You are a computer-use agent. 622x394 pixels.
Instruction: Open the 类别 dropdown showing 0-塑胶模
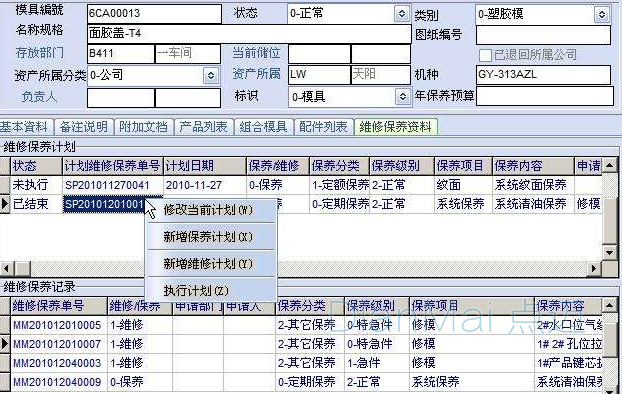tap(602, 15)
